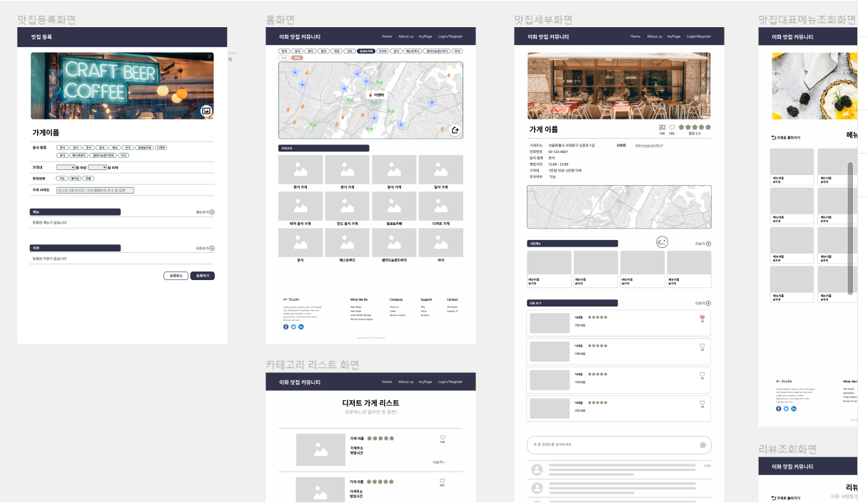868x503 pixels.
Task: Click Home in home screen navbar
Action: (387, 36)
